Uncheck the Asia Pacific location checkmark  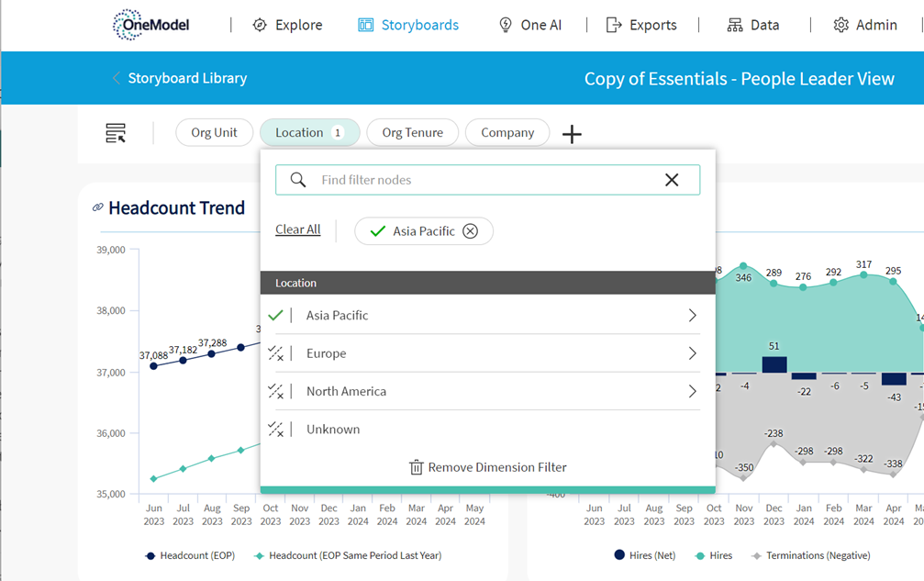coord(275,315)
